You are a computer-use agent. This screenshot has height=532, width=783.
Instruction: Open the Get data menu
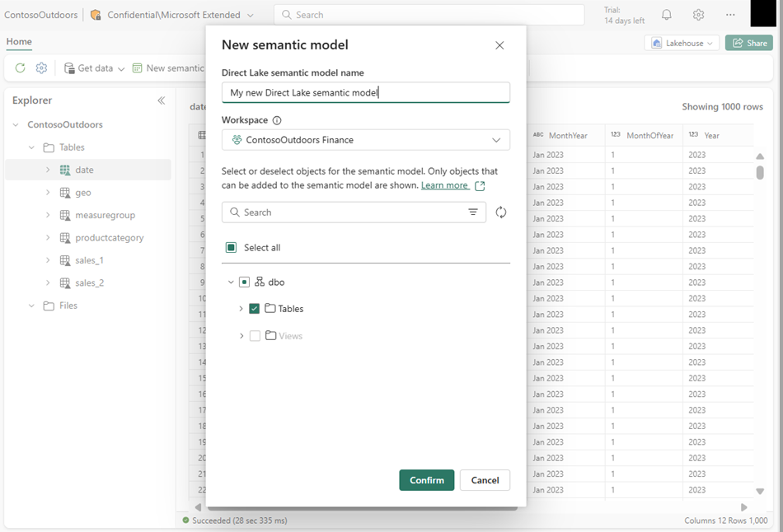pyautogui.click(x=95, y=68)
